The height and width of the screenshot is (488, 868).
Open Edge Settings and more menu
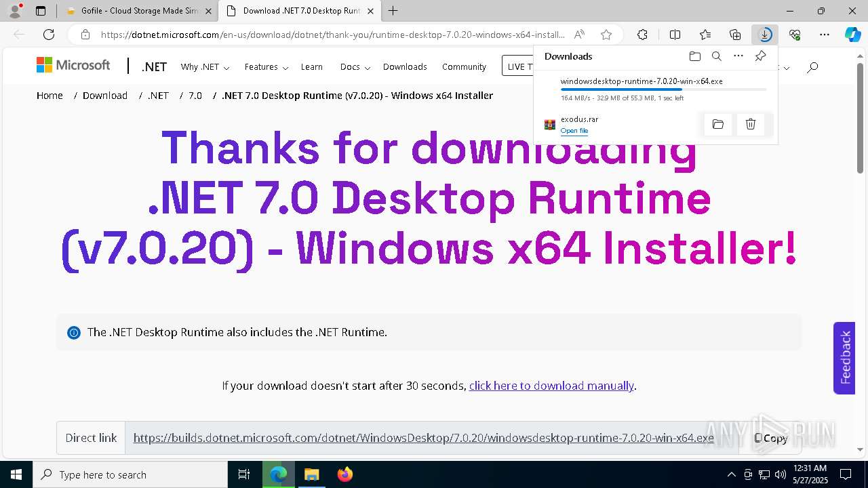coord(825,35)
